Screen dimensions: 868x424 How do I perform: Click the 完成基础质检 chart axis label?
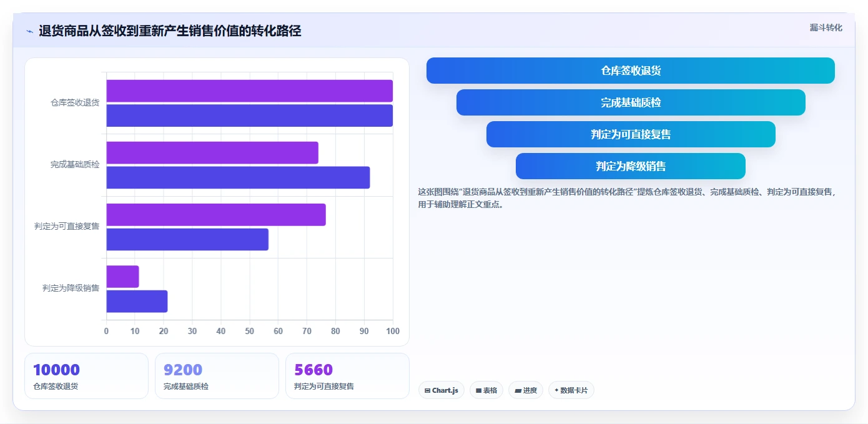pyautogui.click(x=75, y=165)
